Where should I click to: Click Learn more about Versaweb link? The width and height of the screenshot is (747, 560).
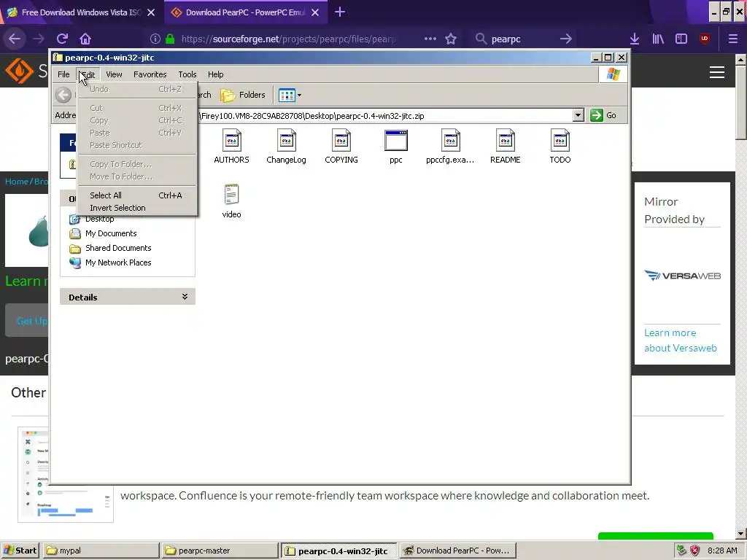(681, 341)
